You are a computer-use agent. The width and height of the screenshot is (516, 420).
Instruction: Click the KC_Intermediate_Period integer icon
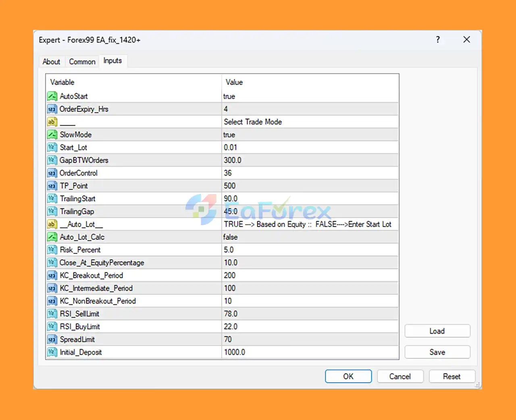point(52,288)
